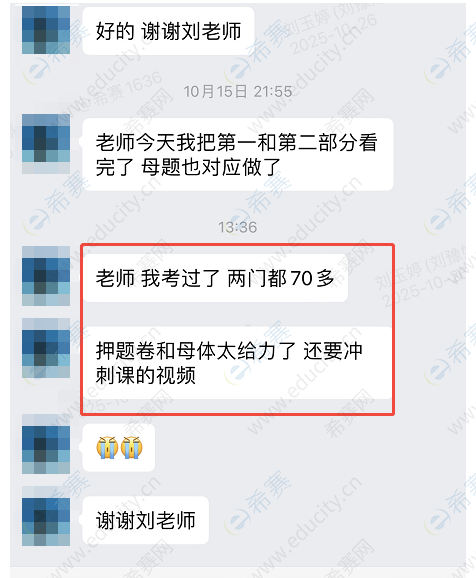476x578 pixels.
Task: Open avatar beside 好的 谢谢刘老师 message
Action: point(46,30)
